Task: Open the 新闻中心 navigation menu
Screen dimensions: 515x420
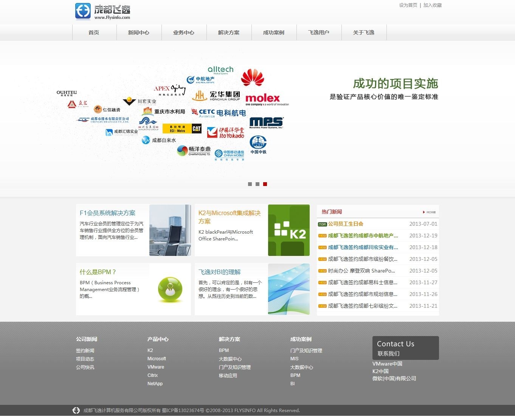Action: coord(139,33)
